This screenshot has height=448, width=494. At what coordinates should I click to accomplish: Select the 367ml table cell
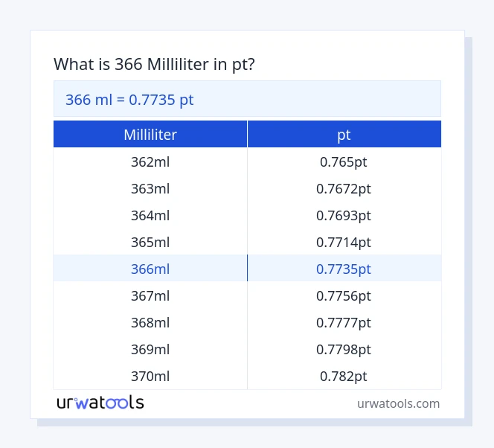click(x=150, y=296)
